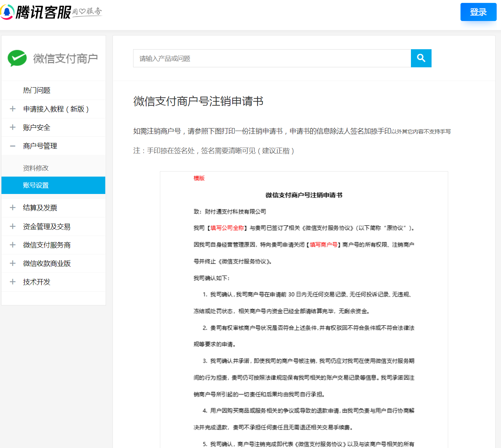The height and width of the screenshot is (448, 501).
Task: Expand the 资金管理及交易 plus icon
Action: point(13,227)
